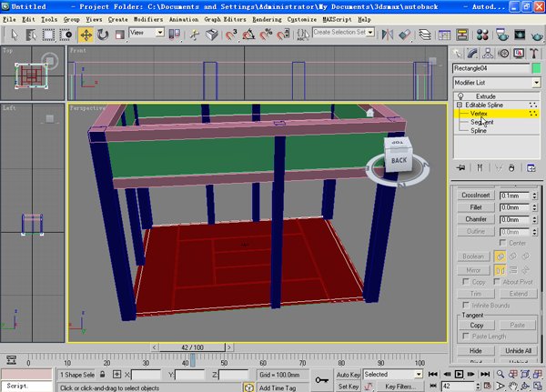Click the Mirror tool icon

click(x=386, y=35)
